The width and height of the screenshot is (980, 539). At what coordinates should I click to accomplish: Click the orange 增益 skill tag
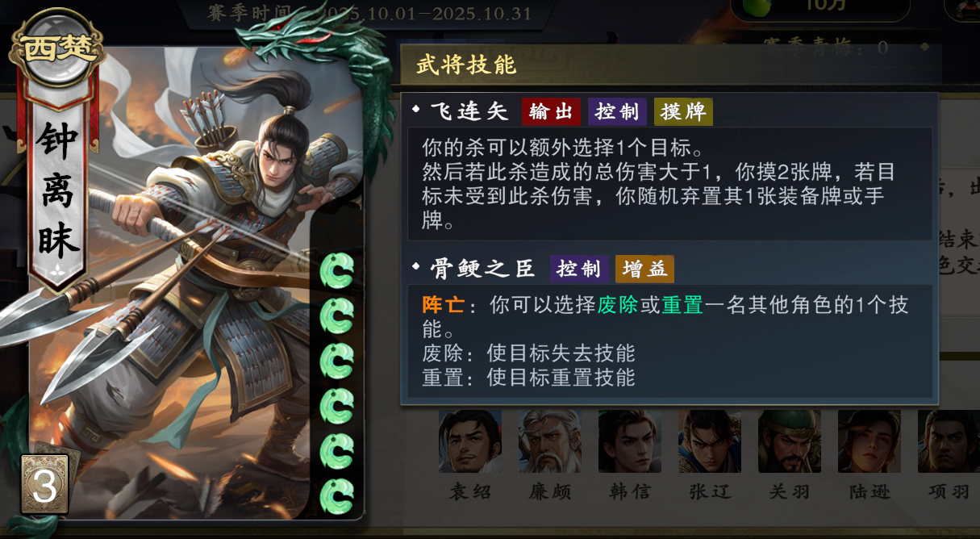[x=644, y=269]
